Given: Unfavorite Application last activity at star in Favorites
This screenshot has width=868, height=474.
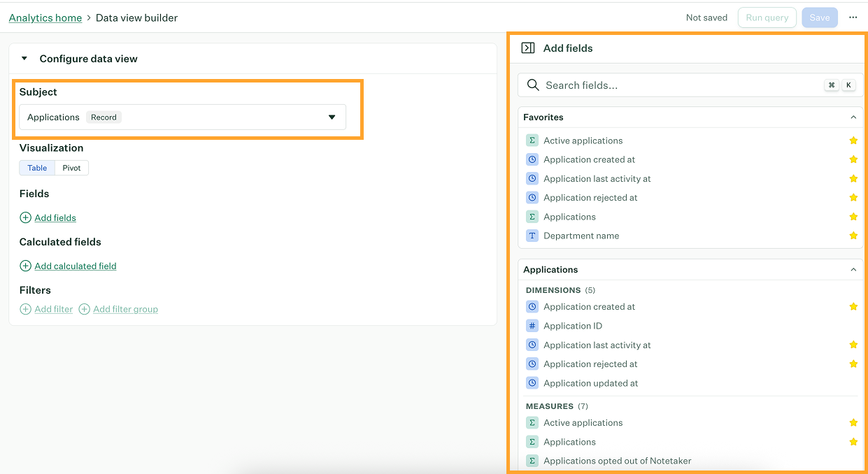Looking at the screenshot, I should click(x=853, y=178).
